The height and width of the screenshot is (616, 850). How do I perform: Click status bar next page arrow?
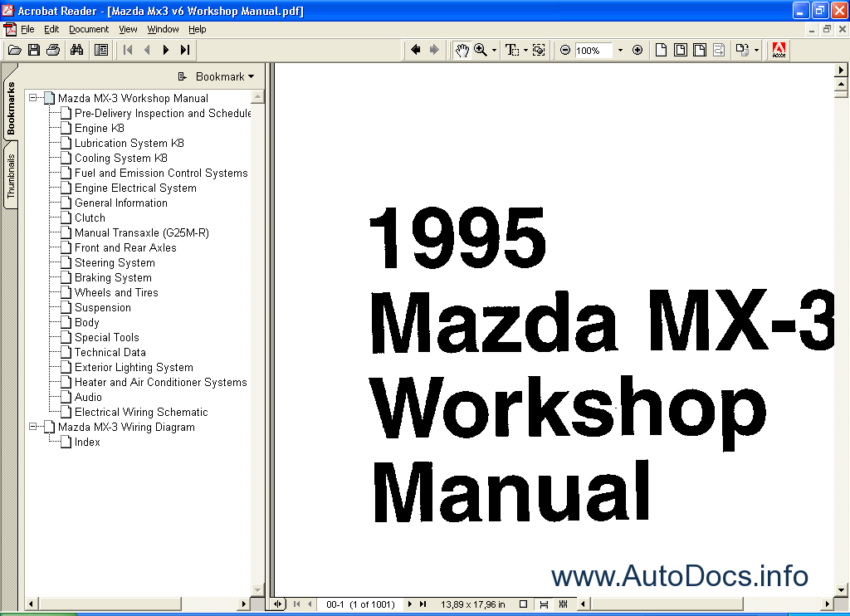pos(410,604)
